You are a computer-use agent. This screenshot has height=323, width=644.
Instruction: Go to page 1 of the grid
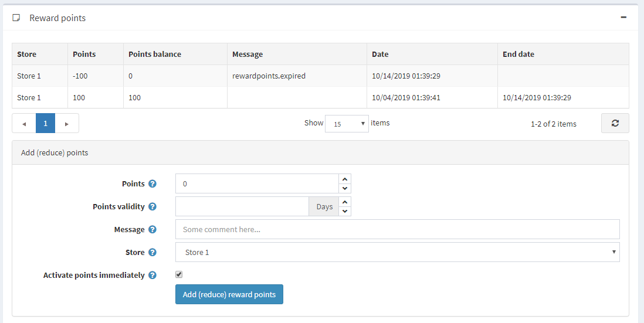pos(45,124)
